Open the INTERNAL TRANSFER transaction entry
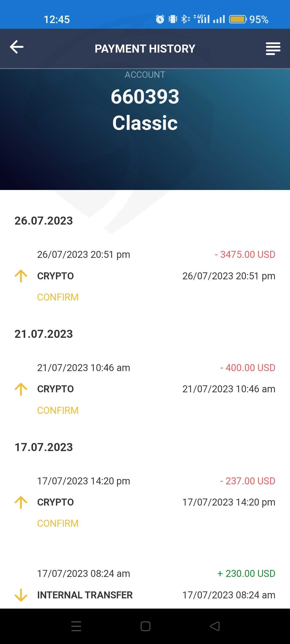The image size is (290, 644). pyautogui.click(x=85, y=595)
